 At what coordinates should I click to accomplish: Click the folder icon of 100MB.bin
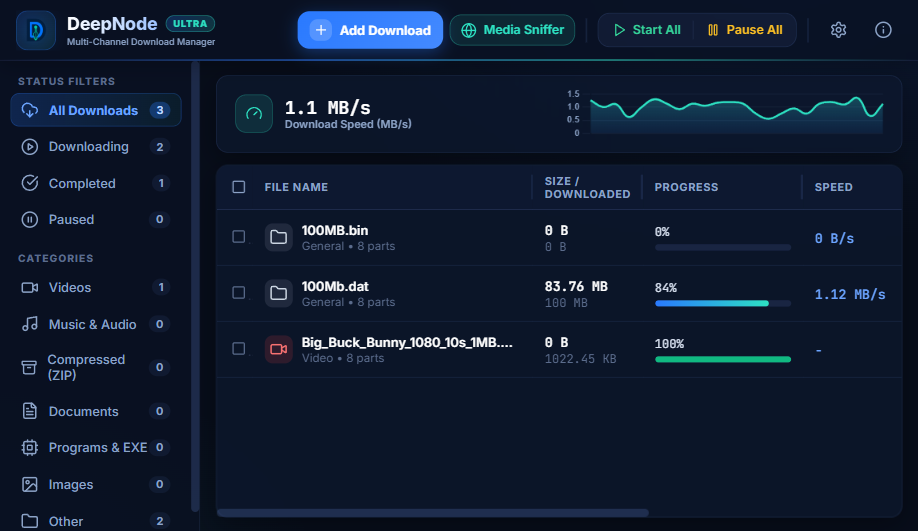click(x=279, y=237)
